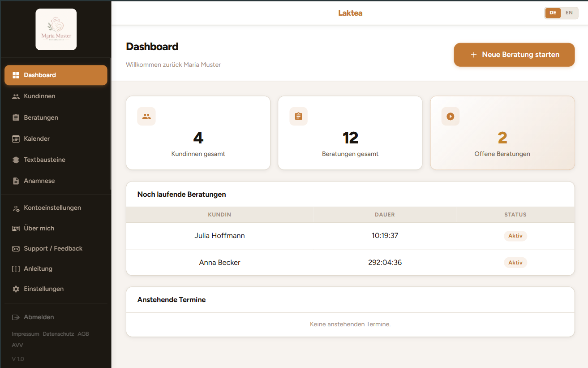Click the Kundinnen people icon in sidebar
The width and height of the screenshot is (588, 368).
(16, 96)
